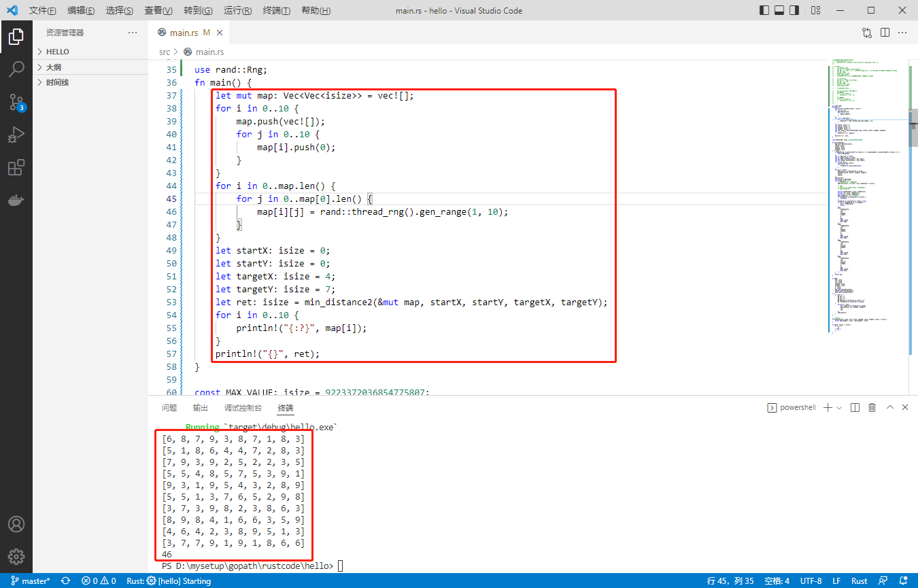This screenshot has width=918, height=588.
Task: Open the 编辑(E) menu
Action: [x=82, y=11]
